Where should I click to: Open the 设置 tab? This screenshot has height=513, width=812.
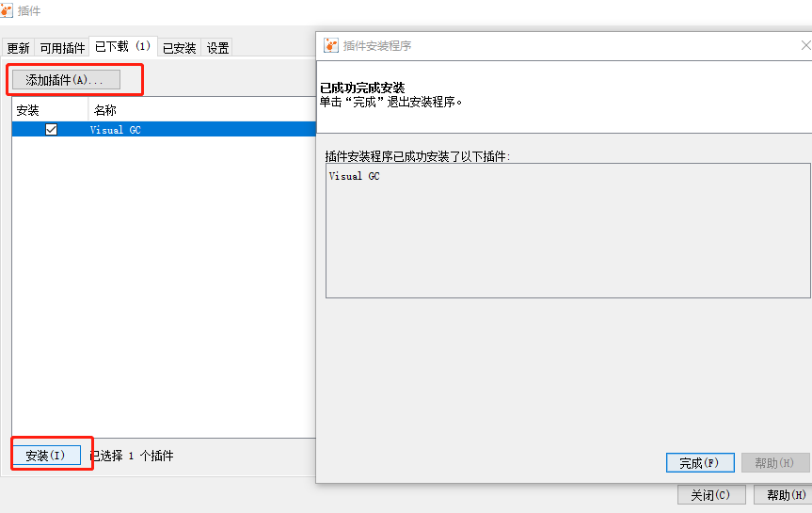(x=217, y=48)
